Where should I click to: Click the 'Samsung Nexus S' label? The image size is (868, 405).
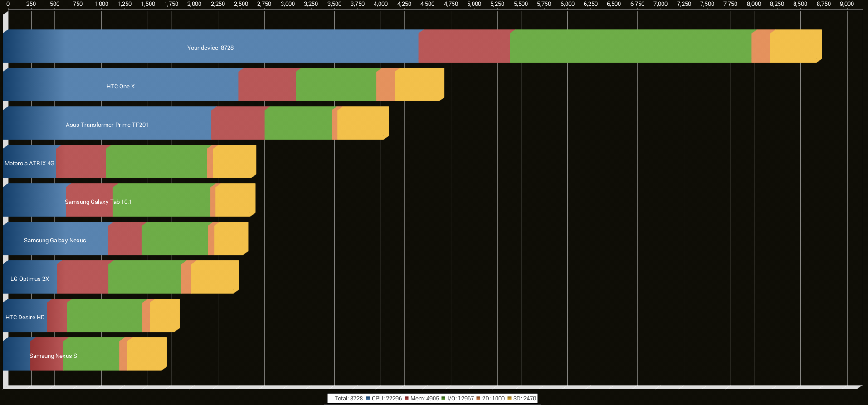(x=53, y=356)
